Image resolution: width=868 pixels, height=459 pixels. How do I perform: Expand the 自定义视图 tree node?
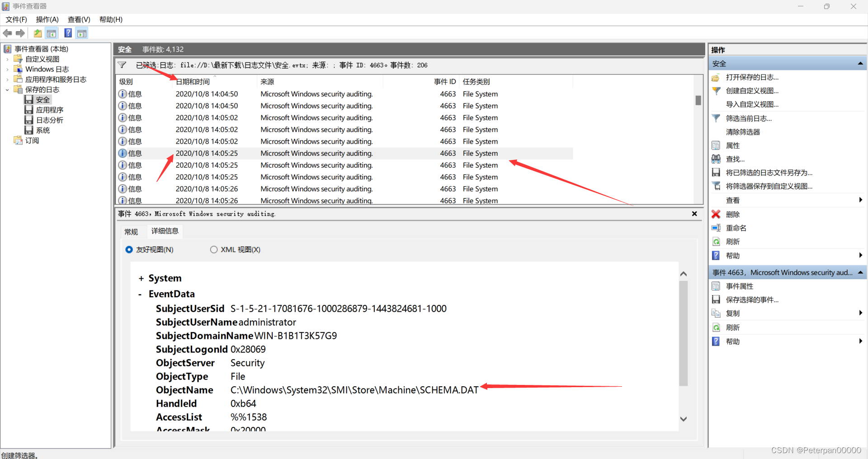(7, 59)
